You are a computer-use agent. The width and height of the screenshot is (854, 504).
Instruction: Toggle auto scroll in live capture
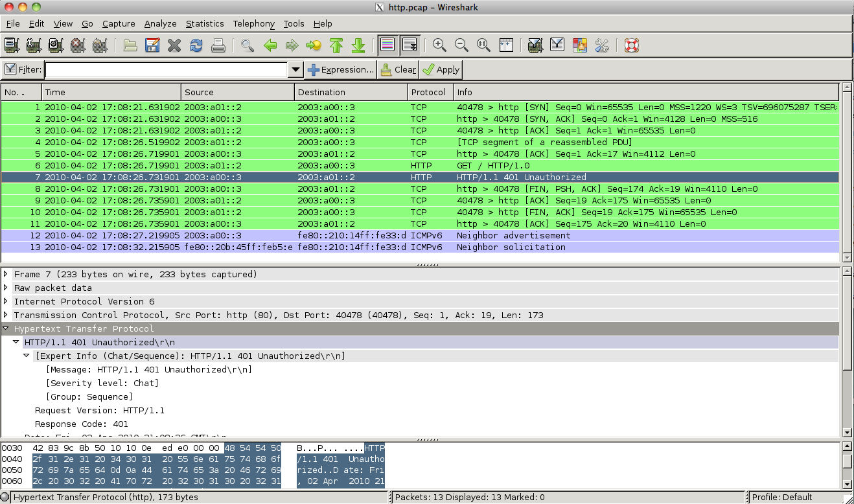[x=410, y=45]
